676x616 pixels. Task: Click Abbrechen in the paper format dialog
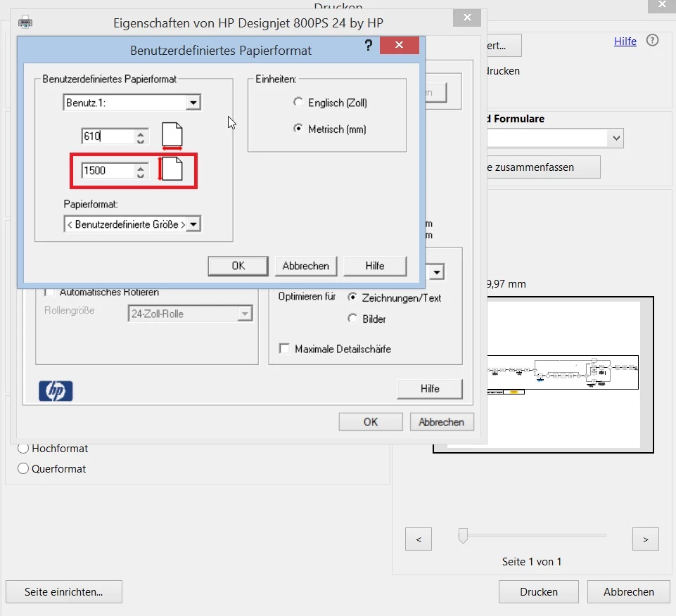click(306, 266)
